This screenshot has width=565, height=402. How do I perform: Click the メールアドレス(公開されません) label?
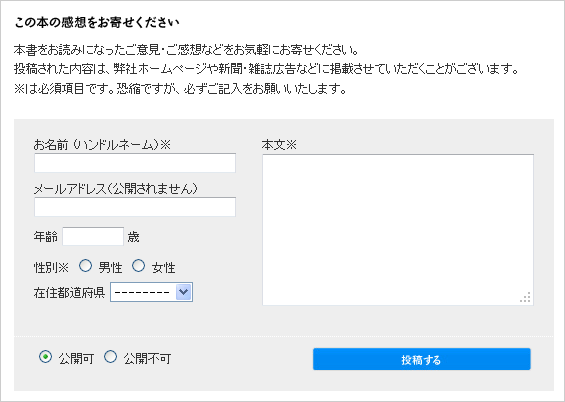point(116,189)
